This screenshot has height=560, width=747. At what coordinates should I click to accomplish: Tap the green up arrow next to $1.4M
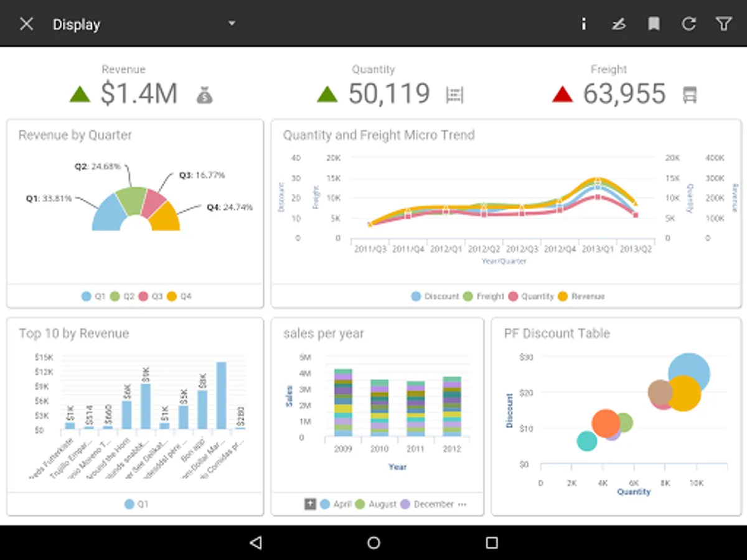coord(80,94)
